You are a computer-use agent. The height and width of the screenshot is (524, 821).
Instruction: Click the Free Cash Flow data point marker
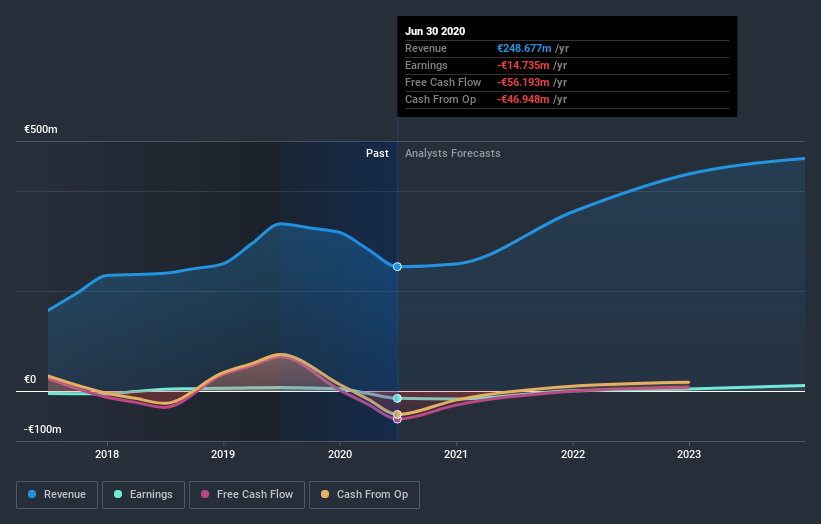point(397,420)
